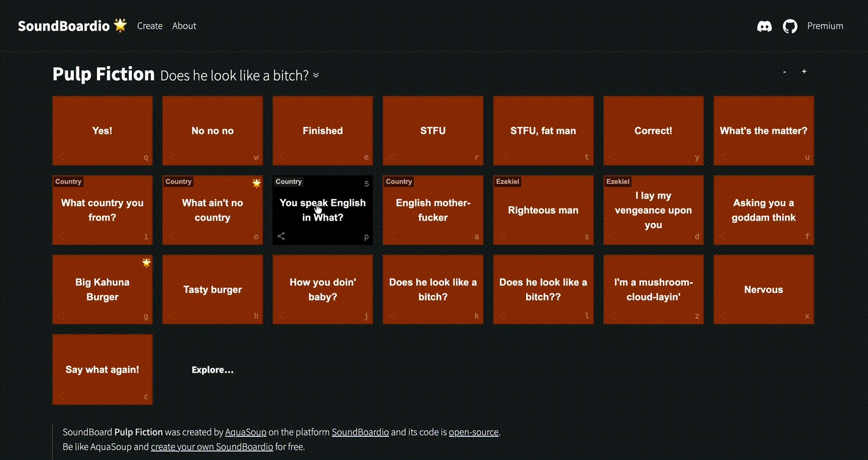This screenshot has height=460, width=868.
Task: Increase tile size with the plus button
Action: (804, 71)
